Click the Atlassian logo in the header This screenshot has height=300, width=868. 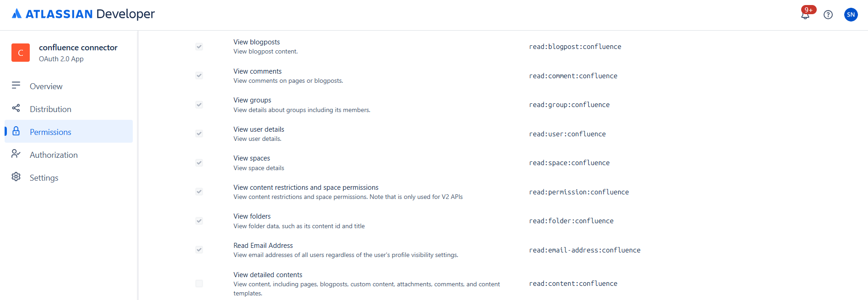[17, 14]
